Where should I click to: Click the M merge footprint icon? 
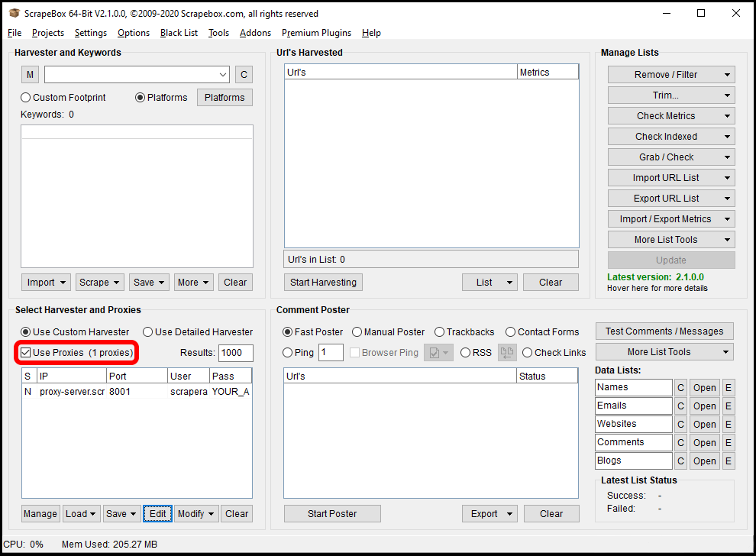pos(29,74)
